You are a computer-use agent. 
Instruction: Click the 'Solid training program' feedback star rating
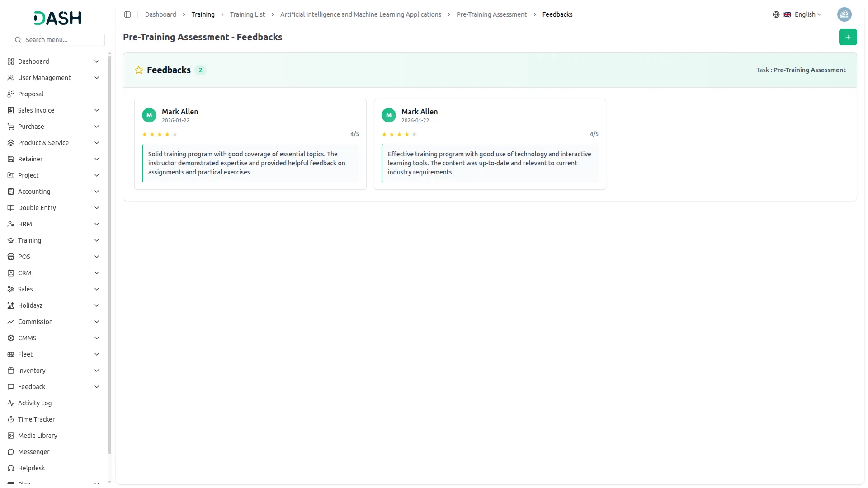point(160,134)
